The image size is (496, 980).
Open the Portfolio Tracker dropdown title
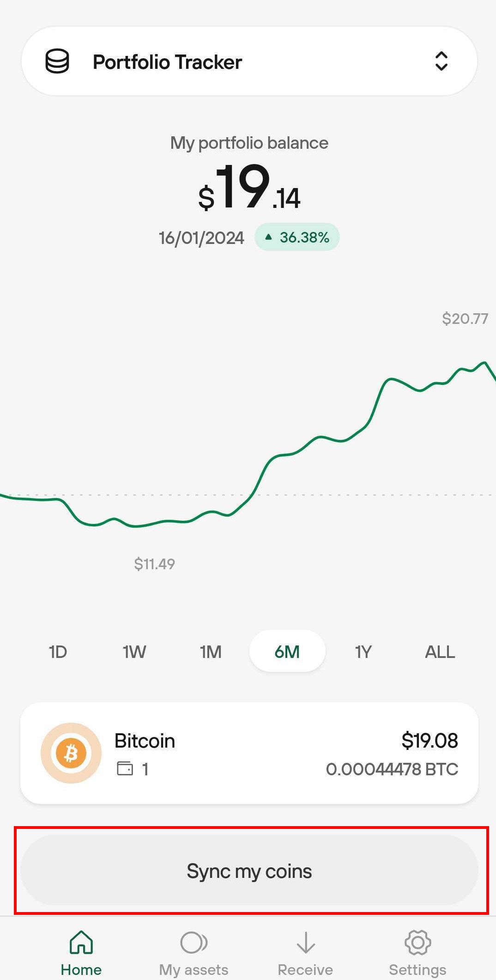click(x=167, y=62)
